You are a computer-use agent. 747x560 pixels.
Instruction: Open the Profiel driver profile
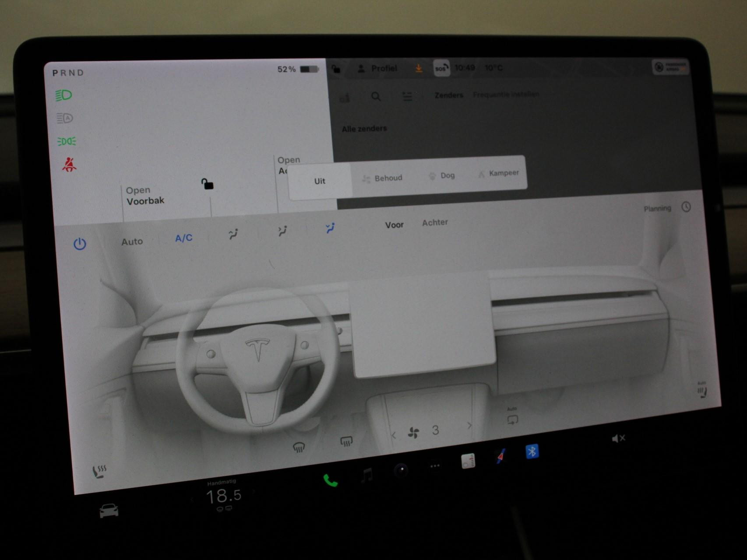tap(377, 69)
